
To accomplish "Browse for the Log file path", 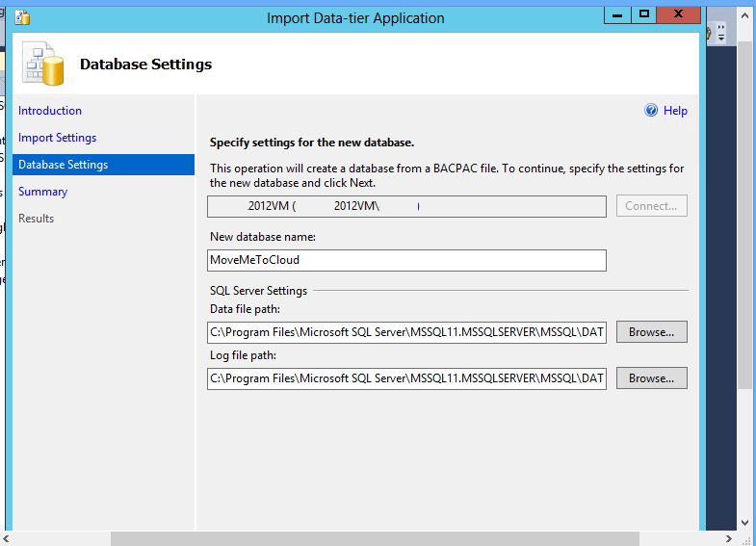I will coord(651,378).
